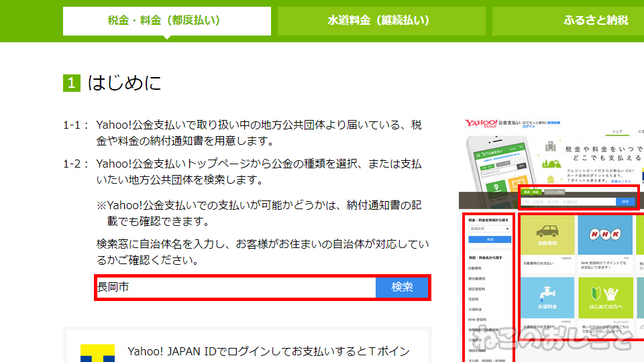Click the text starting 検索窓に自治体名を入力し
This screenshot has height=362, width=644.
pos(262,252)
